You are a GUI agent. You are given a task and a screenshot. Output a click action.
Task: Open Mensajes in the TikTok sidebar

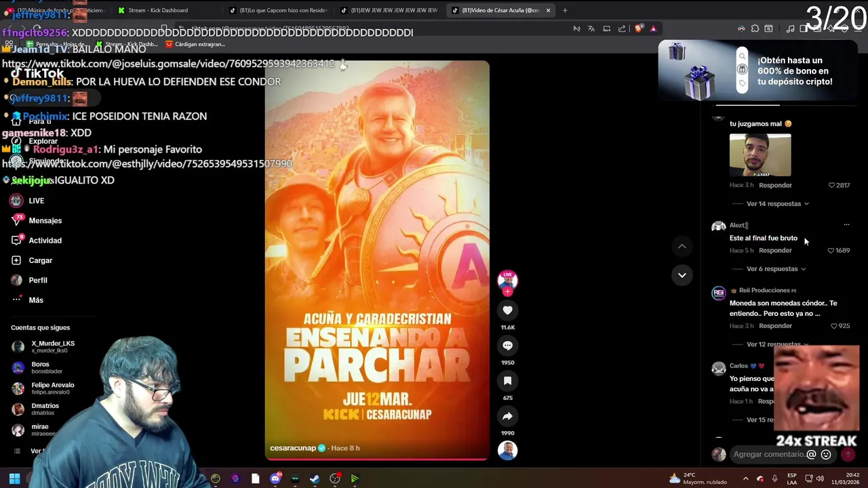tap(36, 220)
